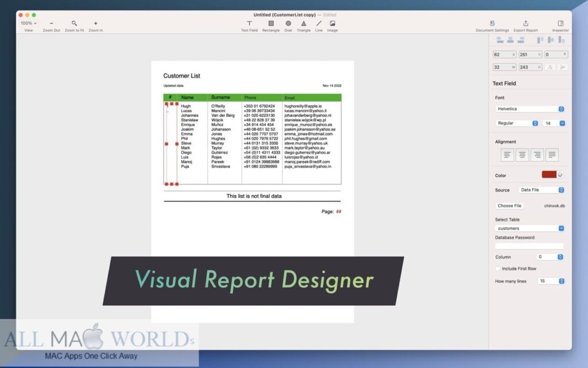This screenshot has height=368, width=588.
Task: Click the Zoom In plus icon
Action: click(x=96, y=23)
